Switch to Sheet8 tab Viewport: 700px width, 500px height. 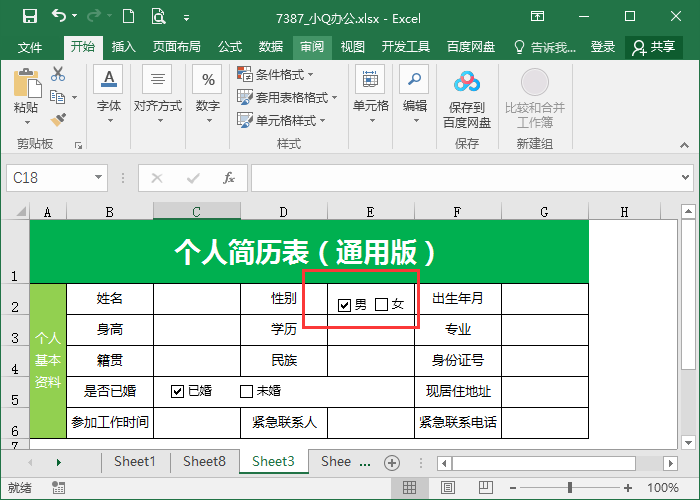(204, 462)
